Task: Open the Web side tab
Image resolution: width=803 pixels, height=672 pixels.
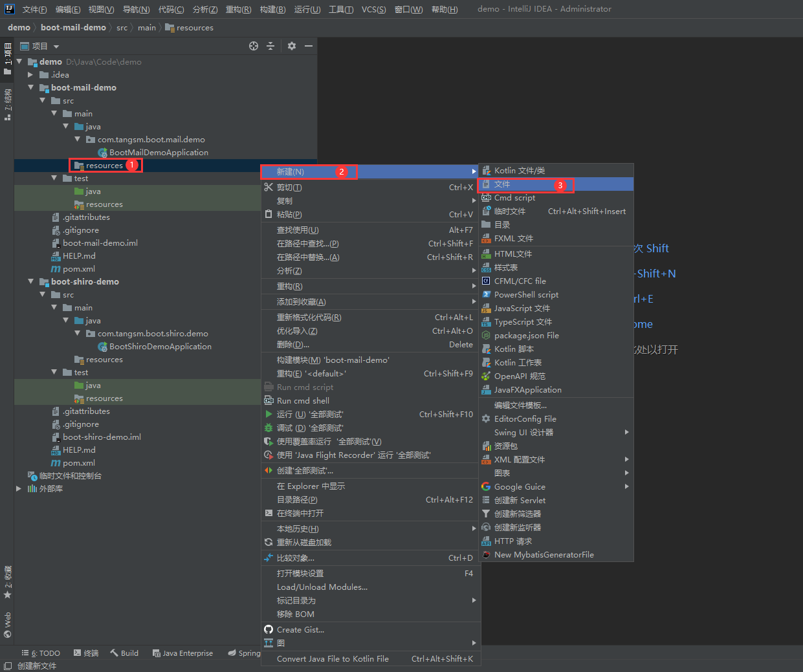Action: point(7,625)
